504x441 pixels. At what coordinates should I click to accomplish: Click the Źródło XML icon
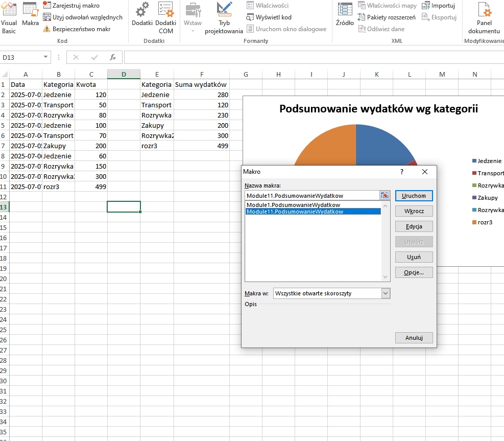[x=345, y=15]
